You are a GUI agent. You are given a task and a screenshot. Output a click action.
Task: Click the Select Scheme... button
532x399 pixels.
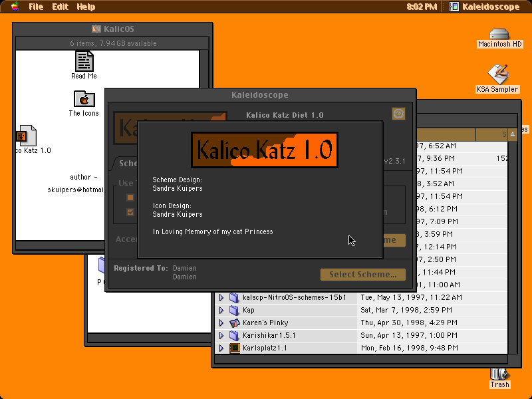[x=363, y=275]
